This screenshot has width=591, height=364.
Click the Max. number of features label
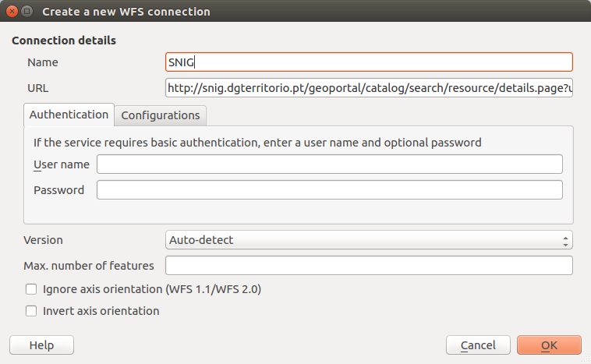89,266
